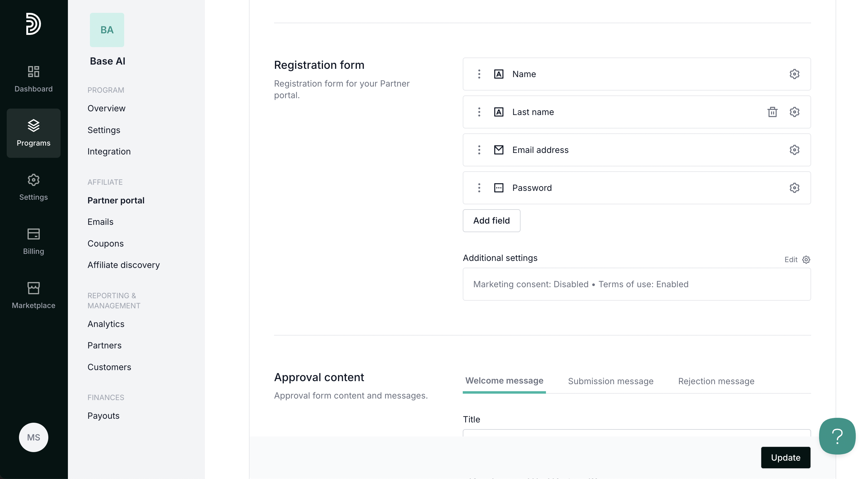The width and height of the screenshot is (868, 479).
Task: Open settings gear for Email address field
Action: click(794, 150)
